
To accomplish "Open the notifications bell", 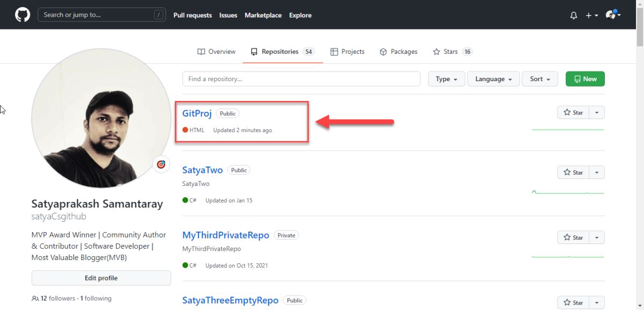I will coord(573,16).
